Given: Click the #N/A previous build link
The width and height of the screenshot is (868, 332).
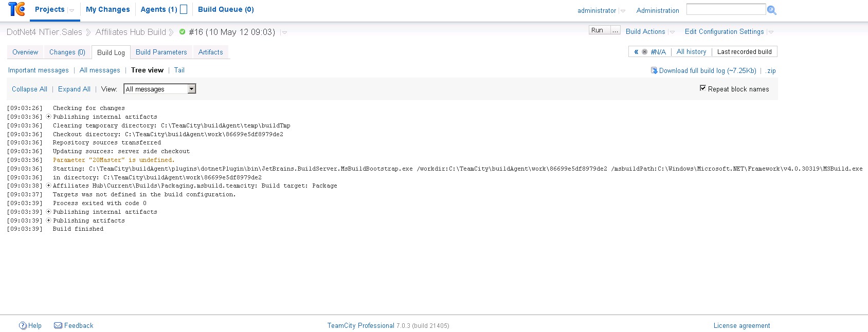Looking at the screenshot, I should click(658, 52).
